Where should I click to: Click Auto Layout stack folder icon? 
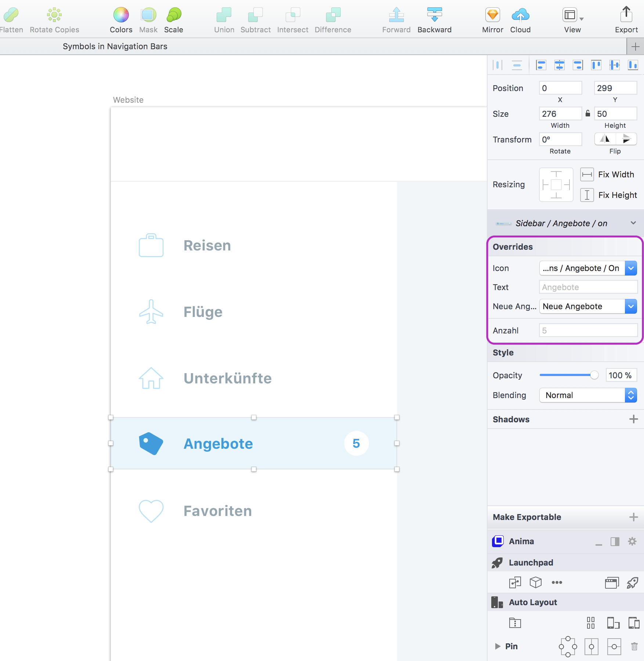click(515, 623)
